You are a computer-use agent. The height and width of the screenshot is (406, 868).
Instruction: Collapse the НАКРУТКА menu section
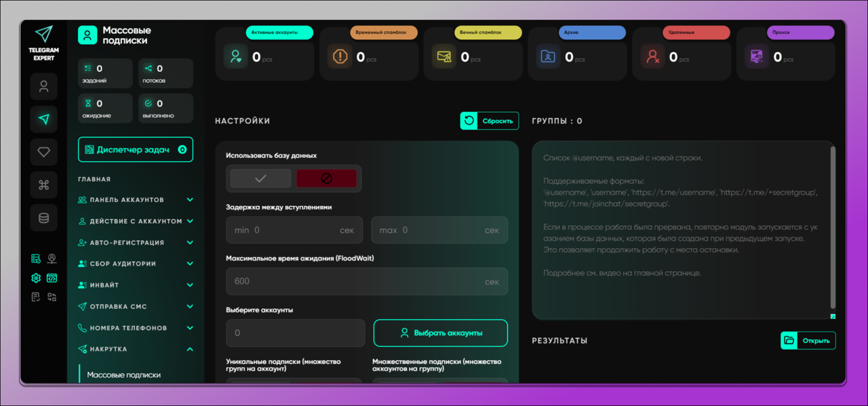tap(190, 350)
